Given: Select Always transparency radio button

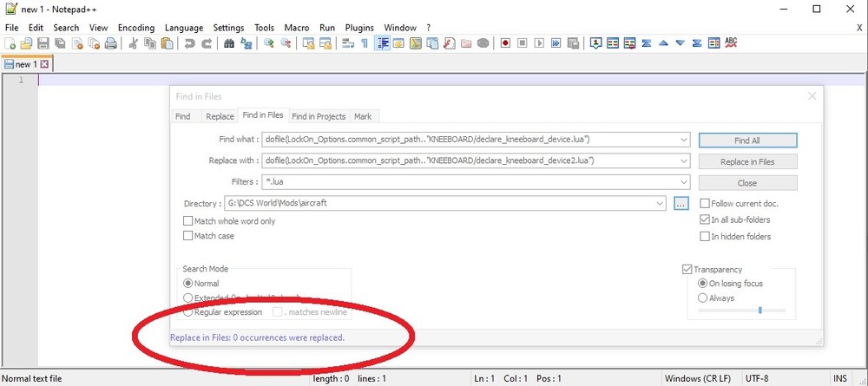Looking at the screenshot, I should tap(703, 298).
